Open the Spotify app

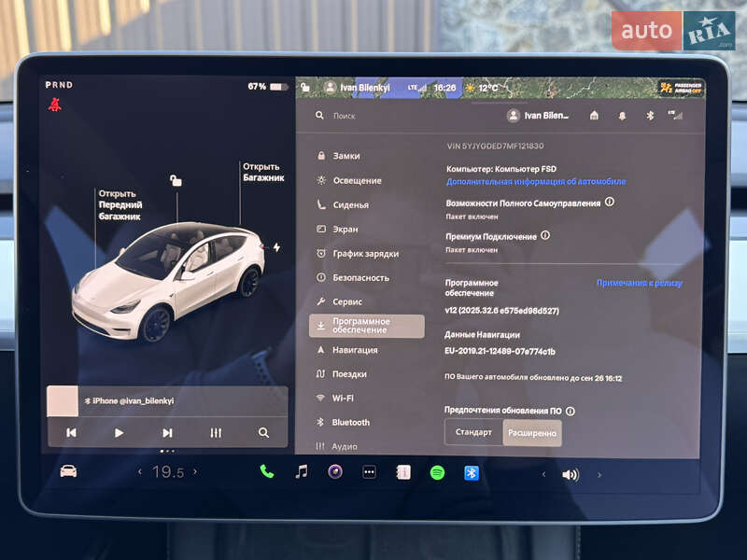click(x=437, y=473)
